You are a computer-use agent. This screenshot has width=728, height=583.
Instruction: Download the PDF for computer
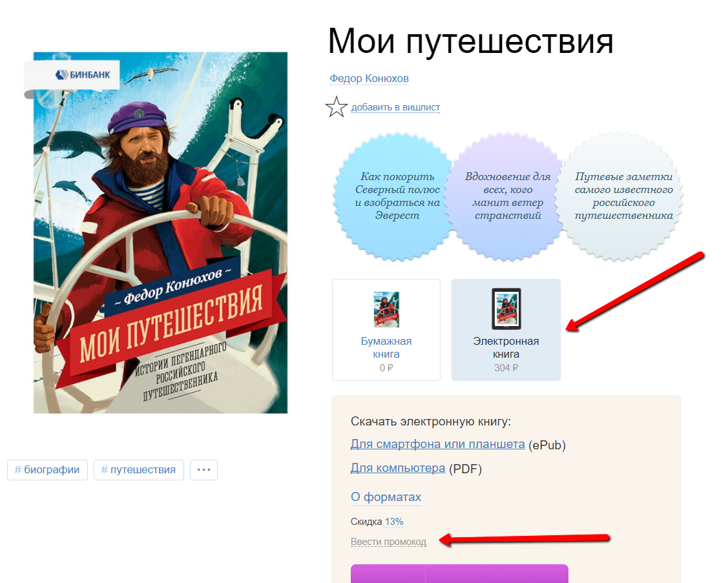click(398, 468)
